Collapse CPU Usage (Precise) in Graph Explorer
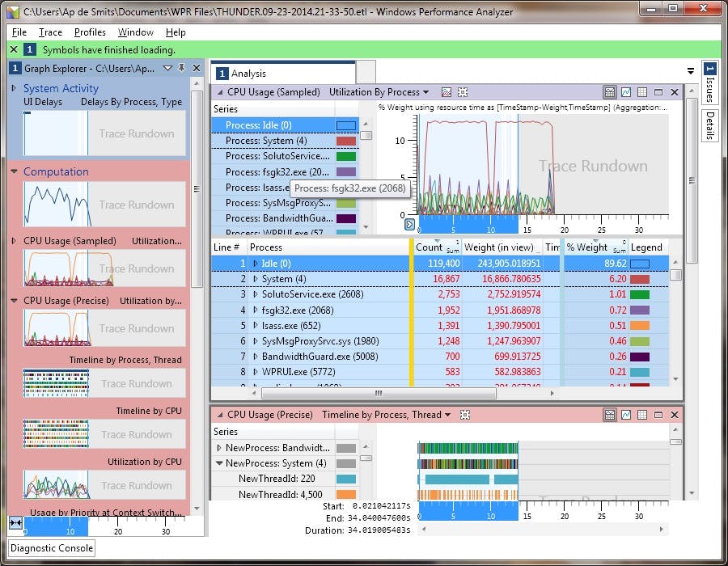This screenshot has height=566, width=728. (x=14, y=300)
